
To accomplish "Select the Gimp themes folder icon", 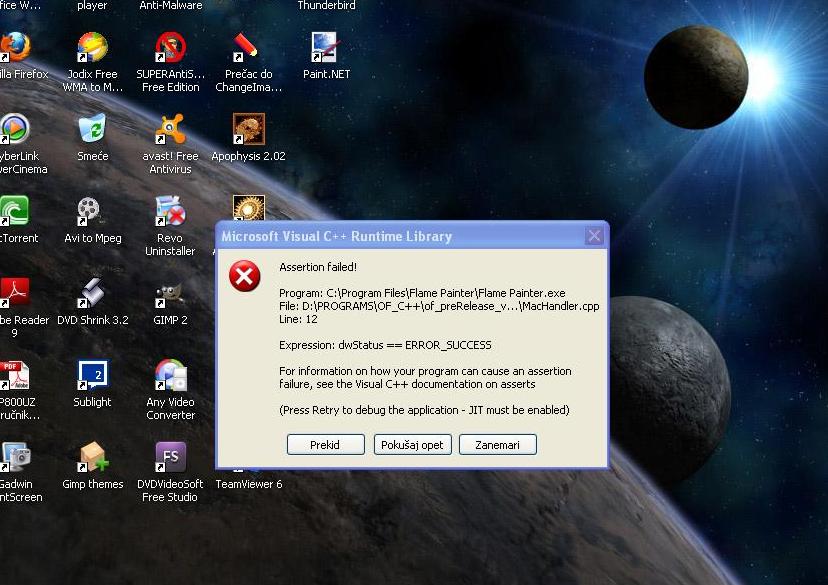I will (x=92, y=457).
